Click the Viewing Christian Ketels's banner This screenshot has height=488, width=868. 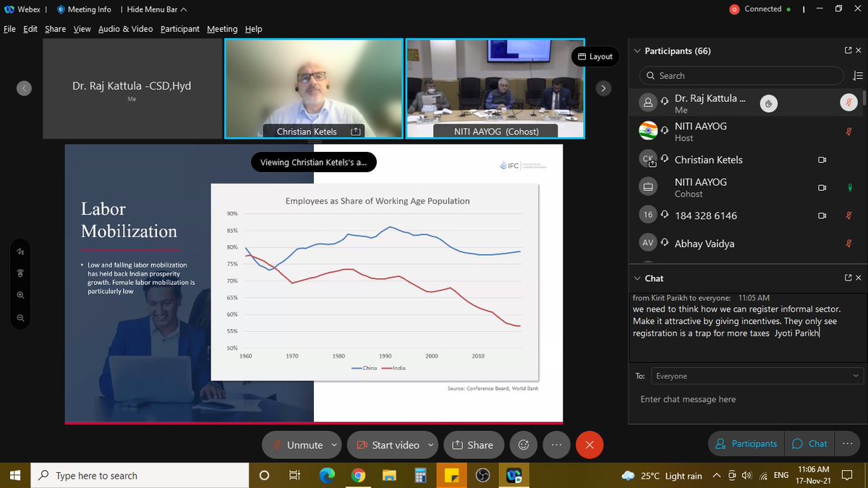[313, 163]
